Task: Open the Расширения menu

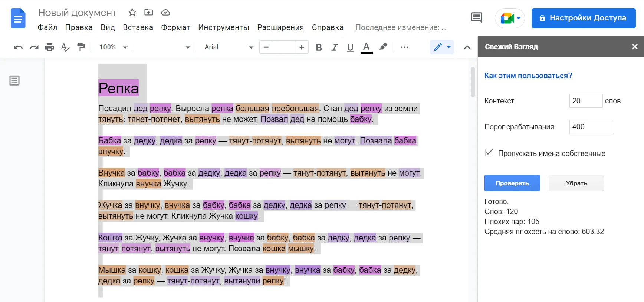Action: click(x=280, y=27)
